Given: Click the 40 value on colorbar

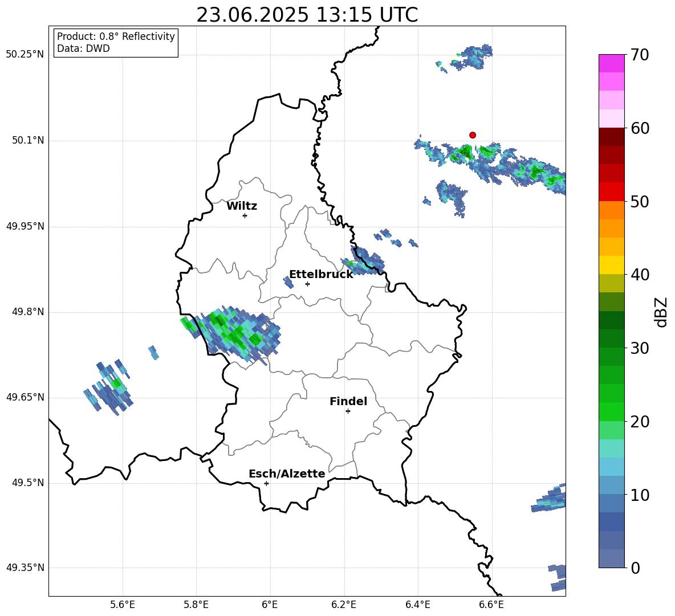Looking at the screenshot, I should (x=640, y=275).
